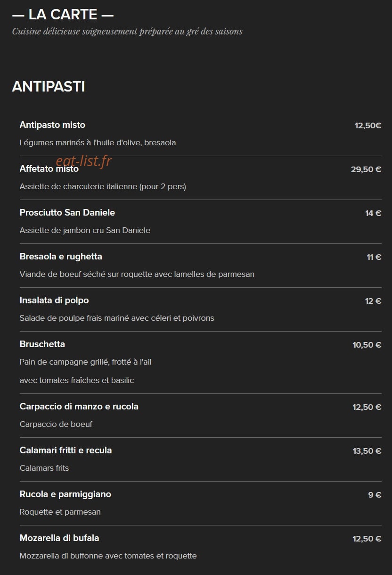Click the eat-list.fr watermark
Screen dimensions: 392x575
[x=84, y=161]
